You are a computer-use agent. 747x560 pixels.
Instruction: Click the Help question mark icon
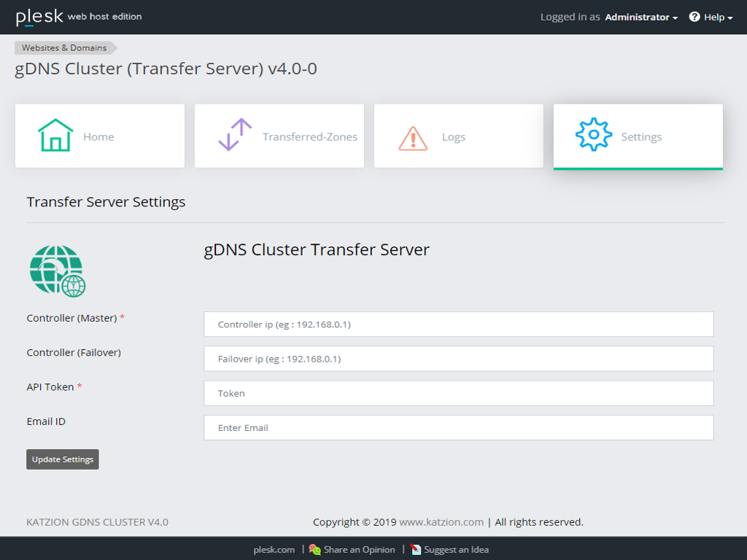pos(694,17)
